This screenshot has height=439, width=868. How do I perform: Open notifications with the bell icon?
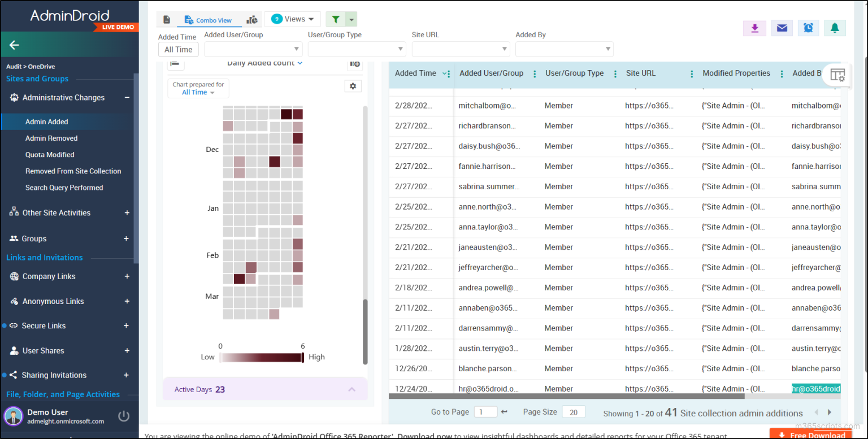(x=835, y=27)
